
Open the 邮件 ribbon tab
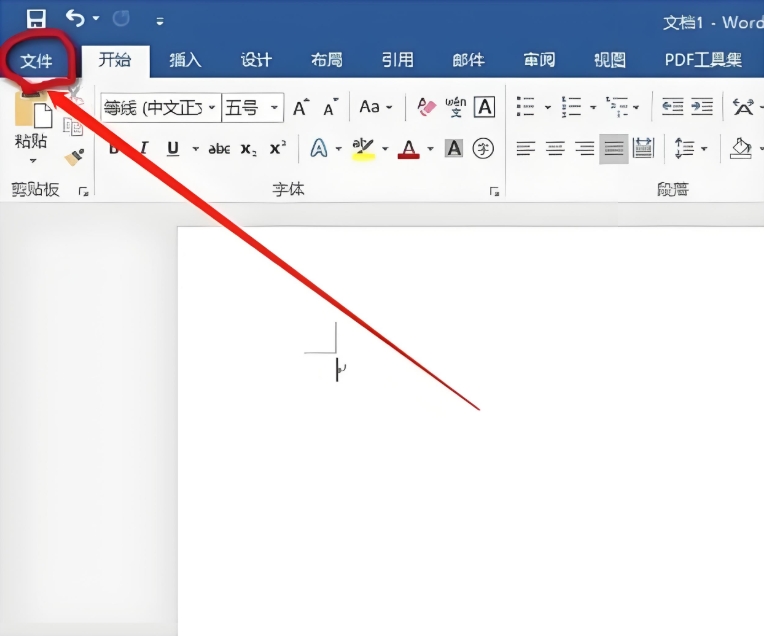tap(468, 60)
